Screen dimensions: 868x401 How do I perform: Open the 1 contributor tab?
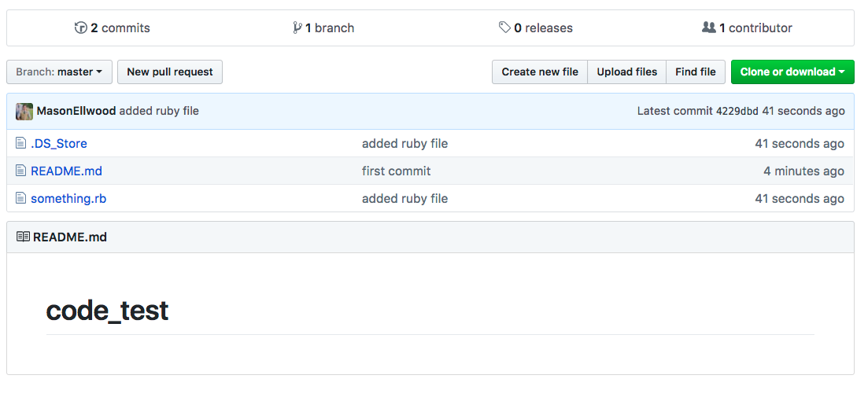click(747, 28)
